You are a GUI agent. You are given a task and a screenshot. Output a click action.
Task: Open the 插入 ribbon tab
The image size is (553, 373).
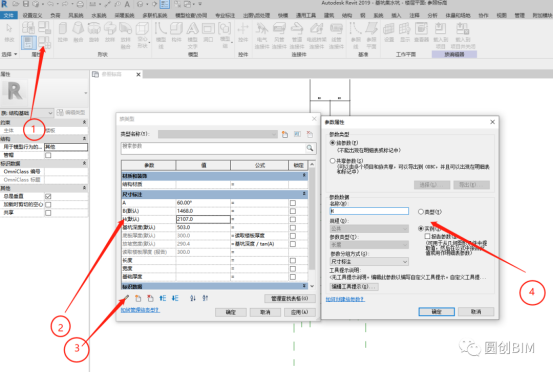pyautogui.click(x=396, y=15)
